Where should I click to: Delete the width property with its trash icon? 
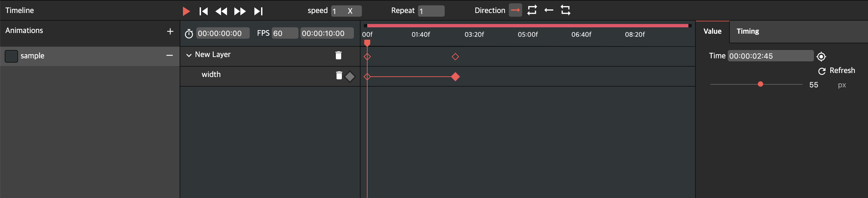point(339,76)
